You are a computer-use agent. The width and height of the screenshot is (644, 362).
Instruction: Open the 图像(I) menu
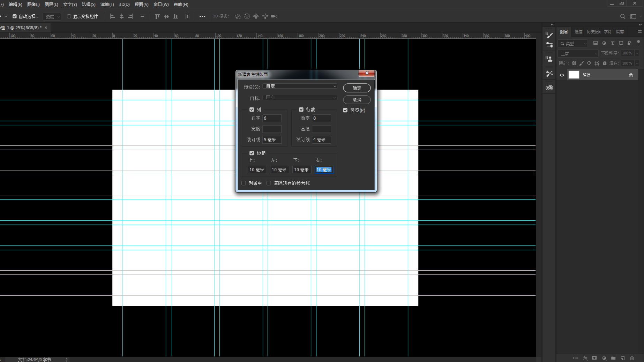coord(33,5)
